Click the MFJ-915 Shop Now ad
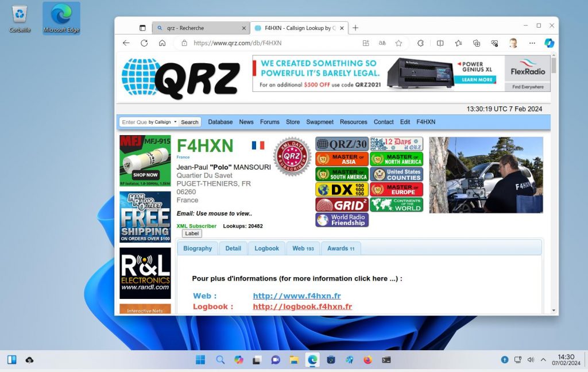This screenshot has width=588, height=372. click(145, 160)
